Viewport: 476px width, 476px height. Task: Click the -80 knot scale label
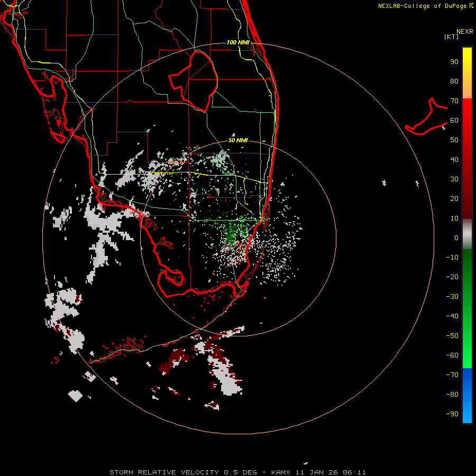click(452, 395)
